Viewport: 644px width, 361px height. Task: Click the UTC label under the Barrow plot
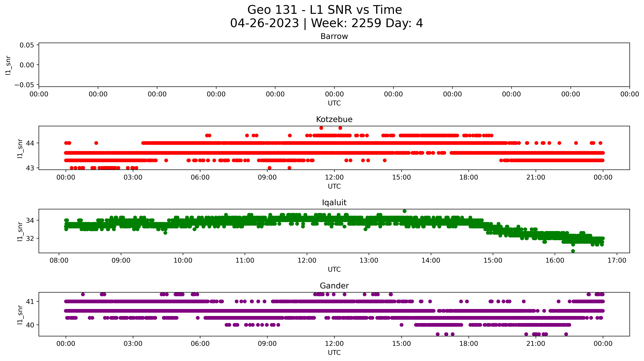[x=334, y=103]
